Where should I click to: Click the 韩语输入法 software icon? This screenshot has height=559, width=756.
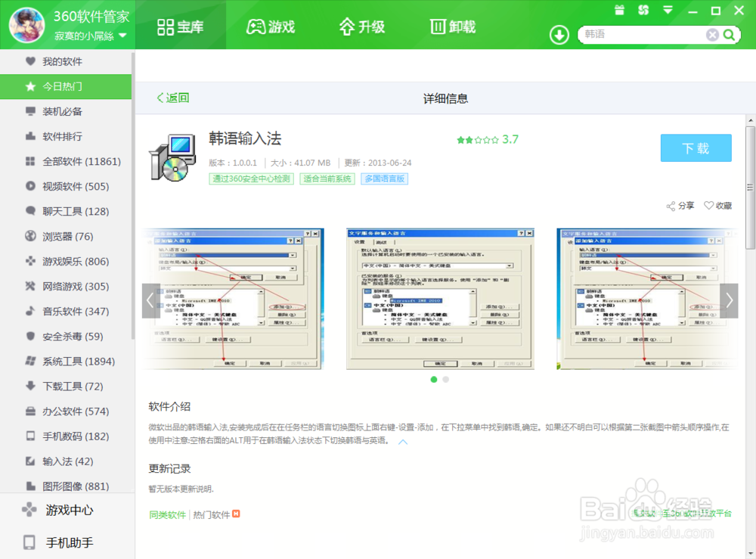click(x=172, y=157)
